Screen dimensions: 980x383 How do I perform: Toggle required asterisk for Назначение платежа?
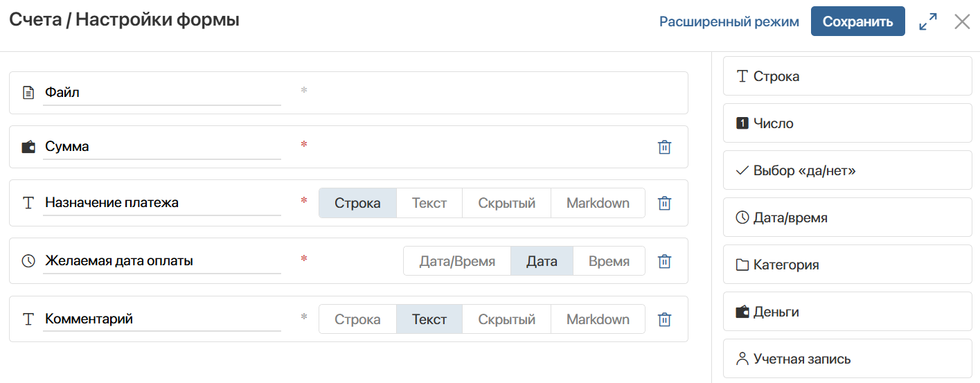pyautogui.click(x=303, y=202)
